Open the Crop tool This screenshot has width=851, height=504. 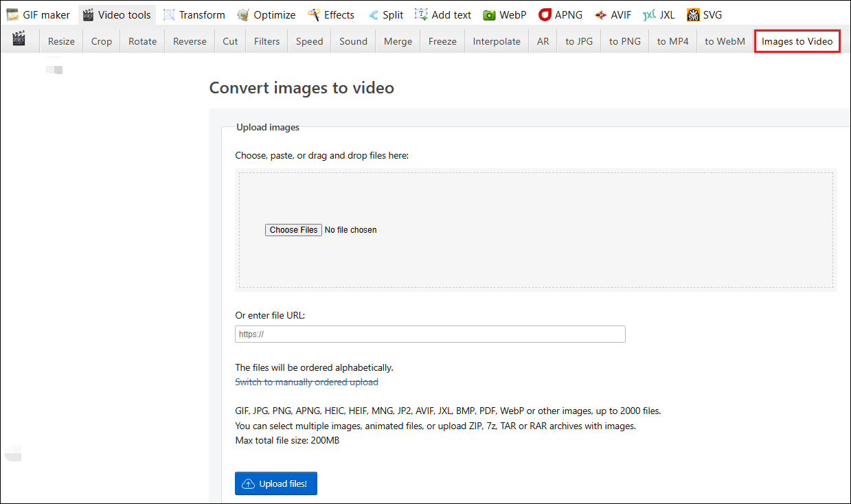(101, 41)
